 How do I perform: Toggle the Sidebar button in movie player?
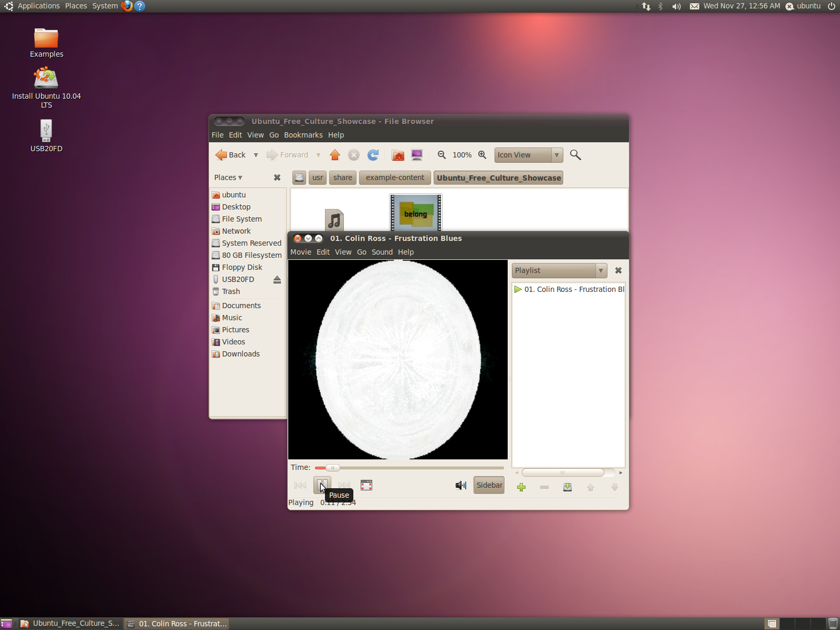click(x=489, y=485)
